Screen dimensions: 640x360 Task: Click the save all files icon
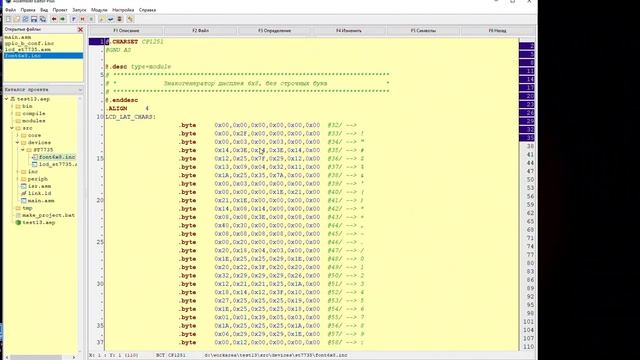coord(42,19)
